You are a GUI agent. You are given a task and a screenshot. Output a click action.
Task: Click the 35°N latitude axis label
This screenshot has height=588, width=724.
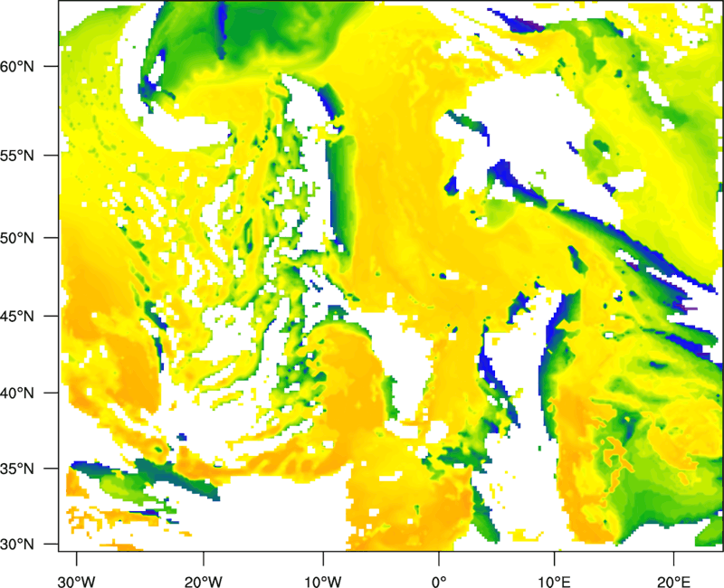17,469
